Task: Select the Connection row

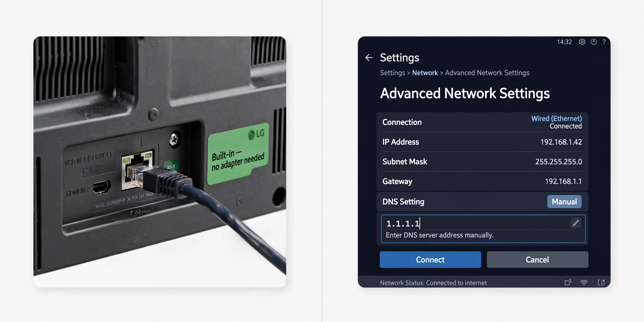Action: point(482,122)
